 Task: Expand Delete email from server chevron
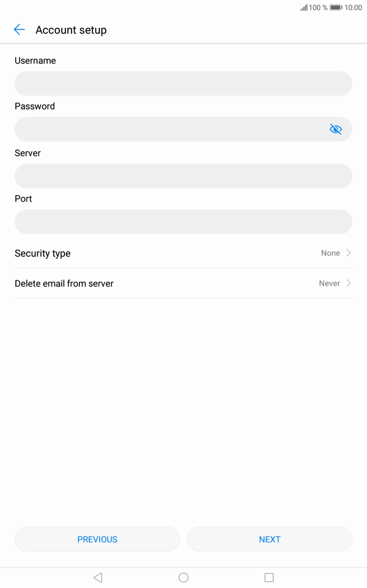tap(348, 283)
